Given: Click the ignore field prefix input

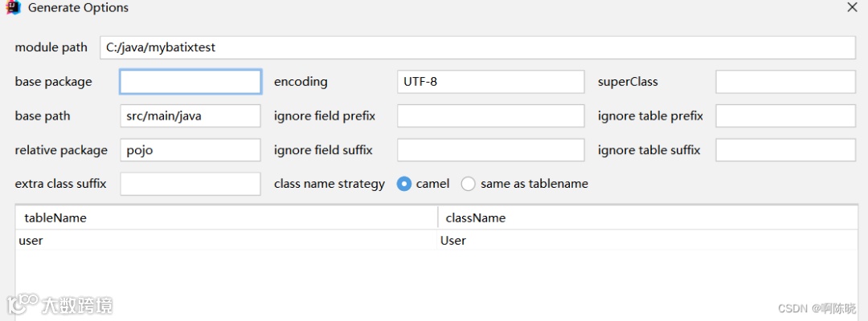Looking at the screenshot, I should tap(490, 116).
